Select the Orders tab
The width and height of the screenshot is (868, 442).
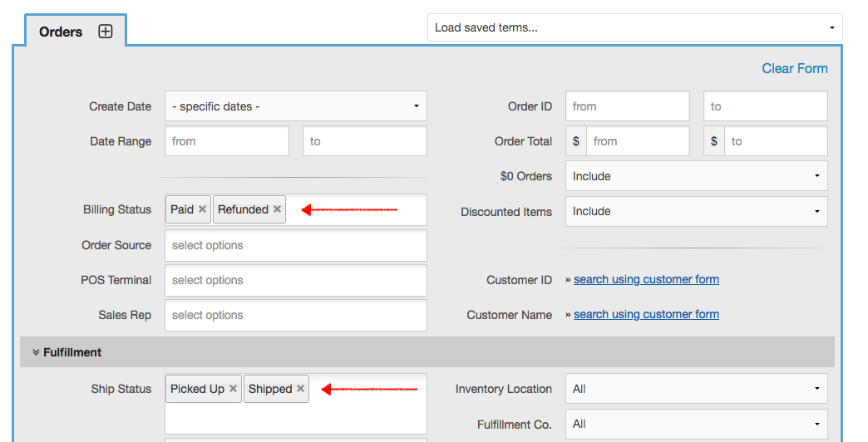click(x=61, y=32)
